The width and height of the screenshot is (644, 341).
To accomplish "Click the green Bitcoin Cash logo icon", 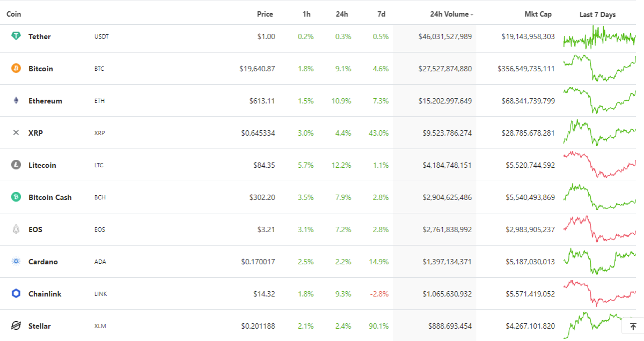I will (16, 197).
